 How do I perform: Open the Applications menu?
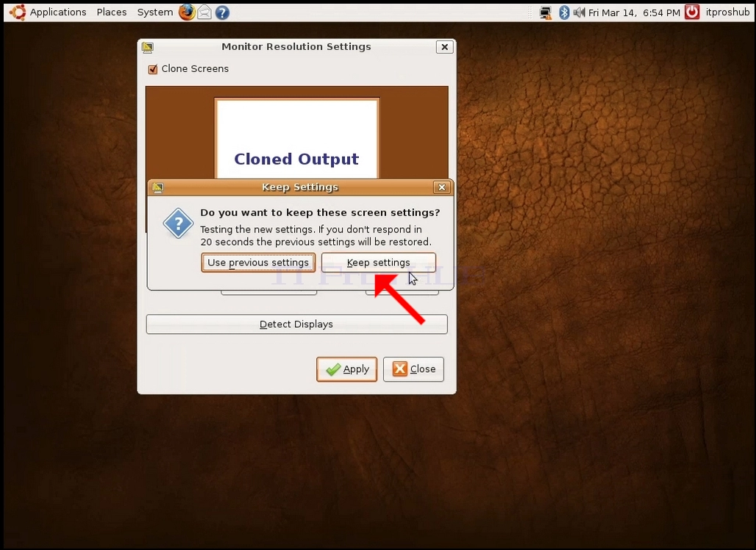coord(58,12)
